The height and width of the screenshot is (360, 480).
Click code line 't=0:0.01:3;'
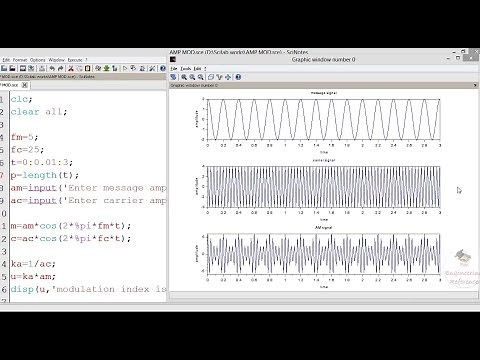[x=42, y=162]
